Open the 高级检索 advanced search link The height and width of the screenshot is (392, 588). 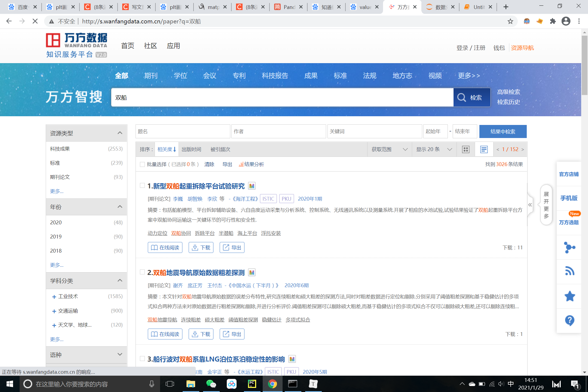tap(509, 92)
